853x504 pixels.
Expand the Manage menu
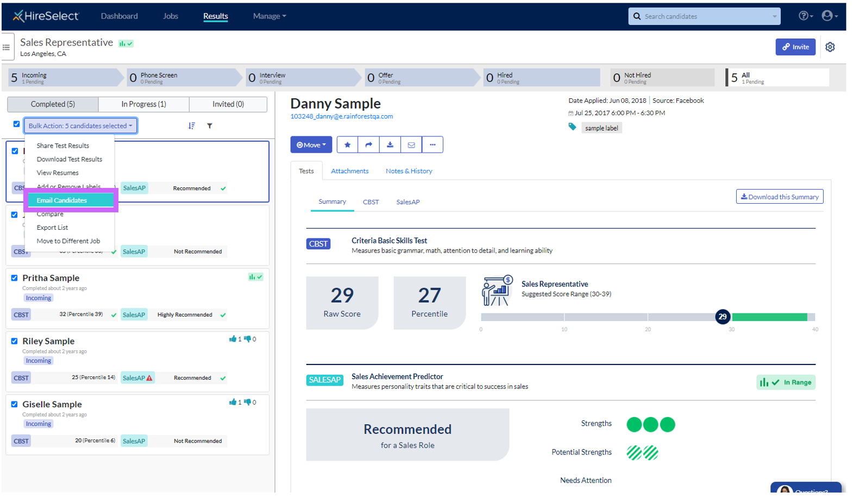point(269,16)
